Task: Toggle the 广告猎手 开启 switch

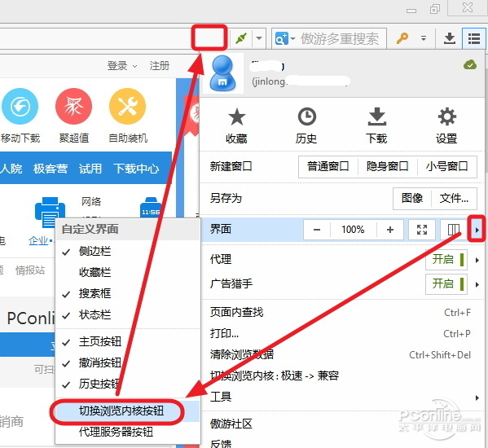Action: point(446,283)
